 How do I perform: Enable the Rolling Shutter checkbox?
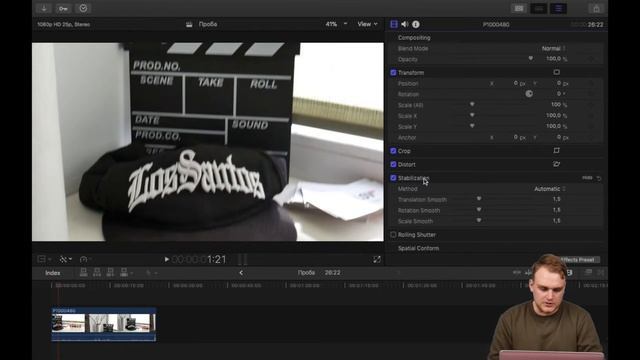[393, 235]
